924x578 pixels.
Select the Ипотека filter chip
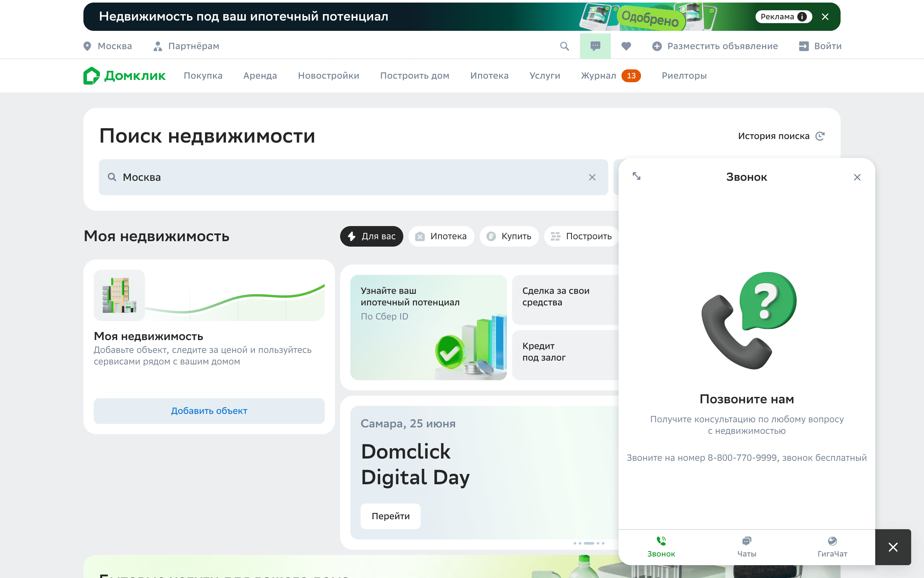point(441,236)
